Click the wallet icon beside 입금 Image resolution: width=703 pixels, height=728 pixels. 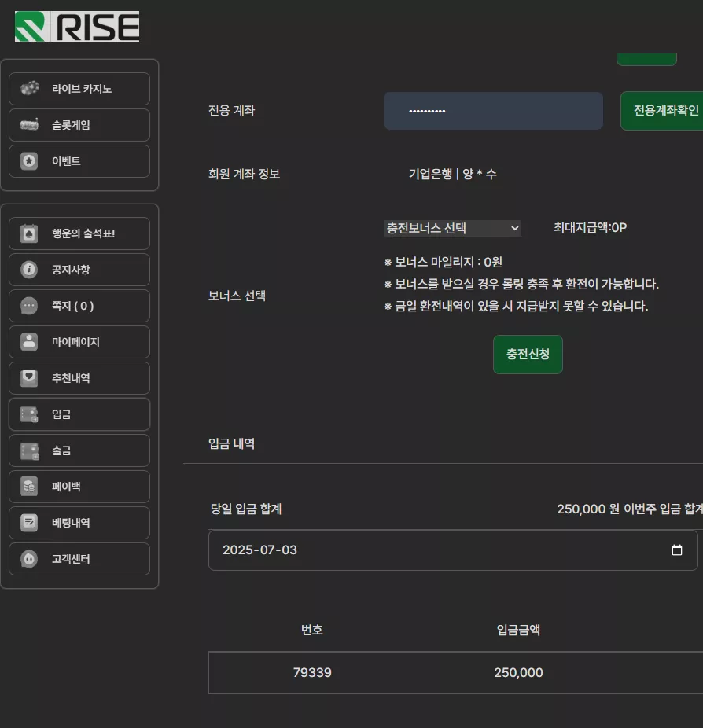click(29, 414)
